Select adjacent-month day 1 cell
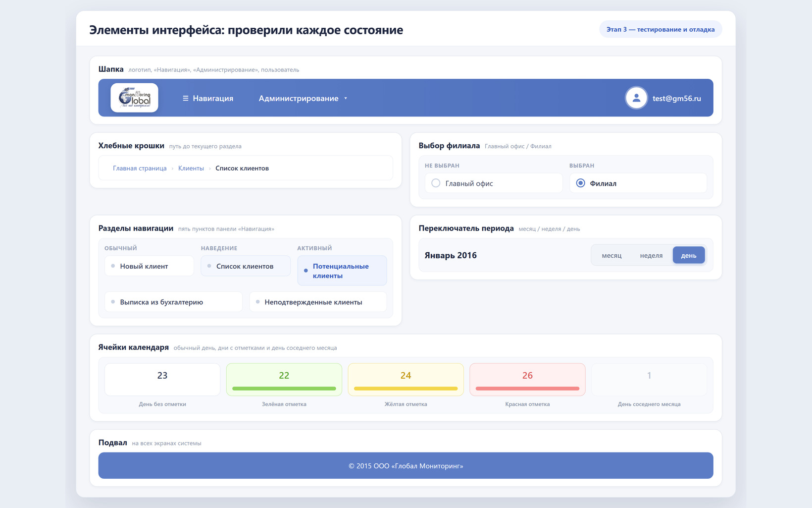The width and height of the screenshot is (812, 508). (649, 380)
